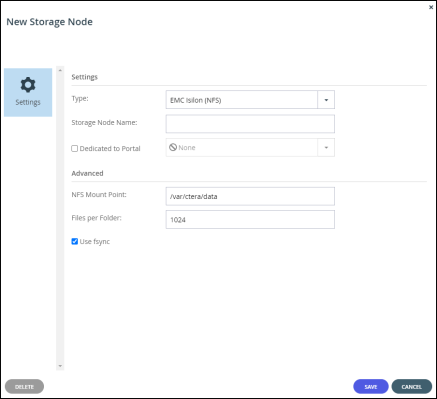This screenshot has width=437, height=399.
Task: Click the DELETE button
Action: pyautogui.click(x=24, y=387)
